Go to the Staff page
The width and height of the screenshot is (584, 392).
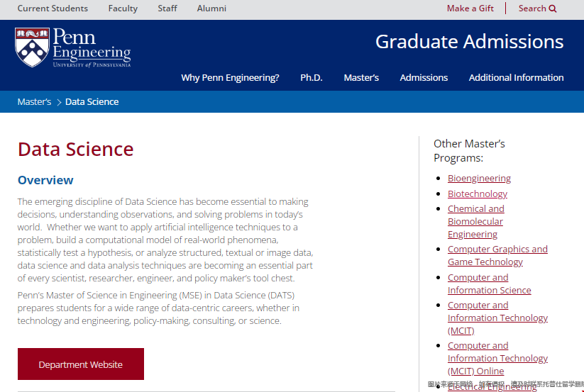point(167,9)
